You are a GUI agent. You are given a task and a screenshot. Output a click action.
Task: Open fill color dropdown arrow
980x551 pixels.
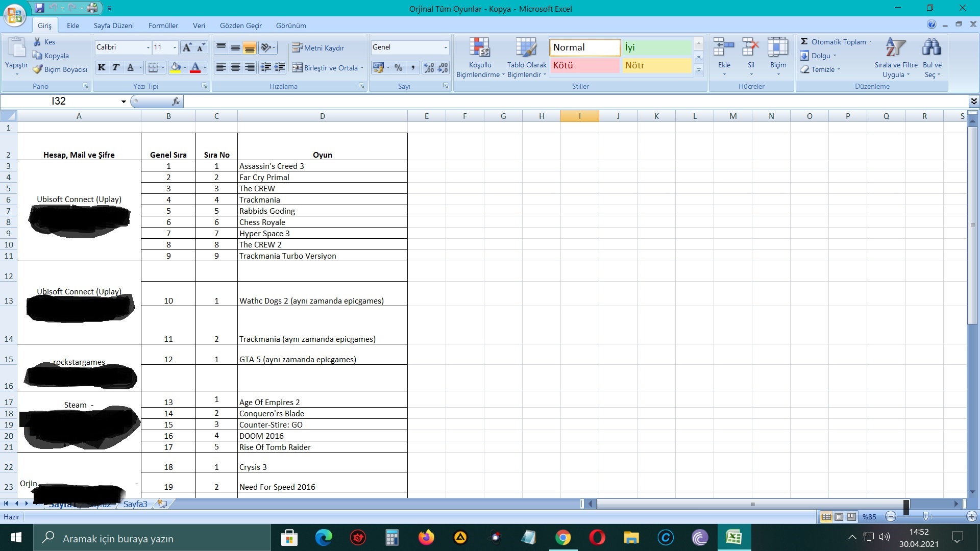pos(185,67)
